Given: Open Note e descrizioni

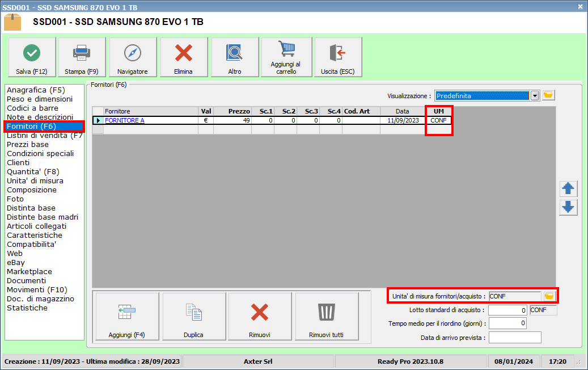Looking at the screenshot, I should 40,117.
